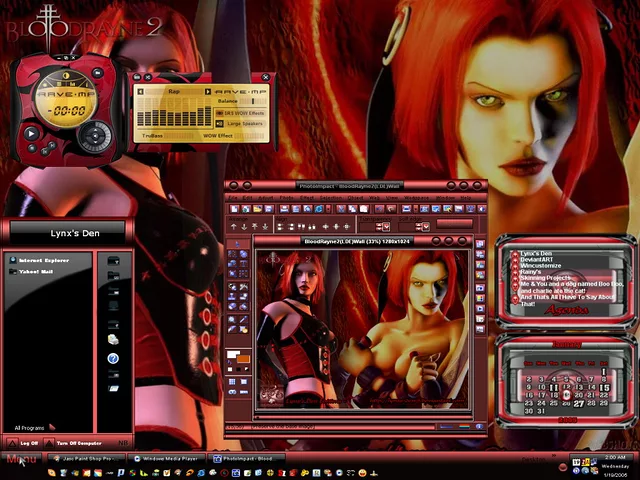Image resolution: width=640 pixels, height=480 pixels.
Task: Click into the Transparency value field
Action: pyautogui.click(x=367, y=227)
